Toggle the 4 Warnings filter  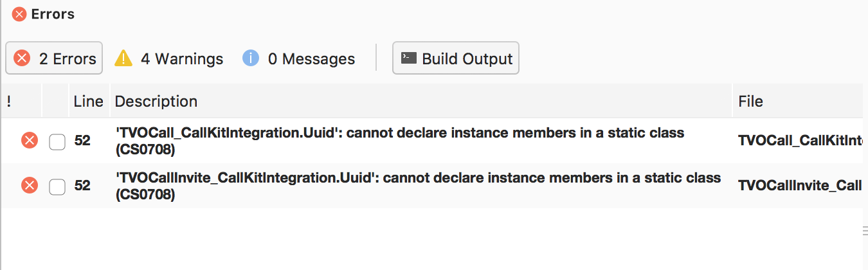tap(168, 59)
